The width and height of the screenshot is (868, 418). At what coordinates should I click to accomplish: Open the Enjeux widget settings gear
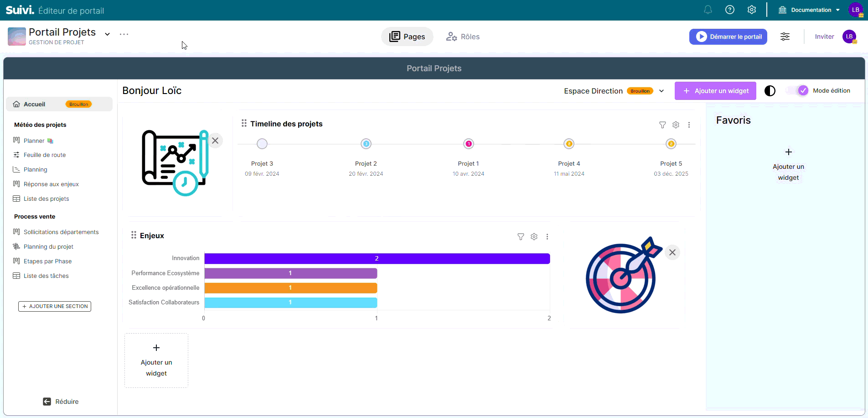534,236
